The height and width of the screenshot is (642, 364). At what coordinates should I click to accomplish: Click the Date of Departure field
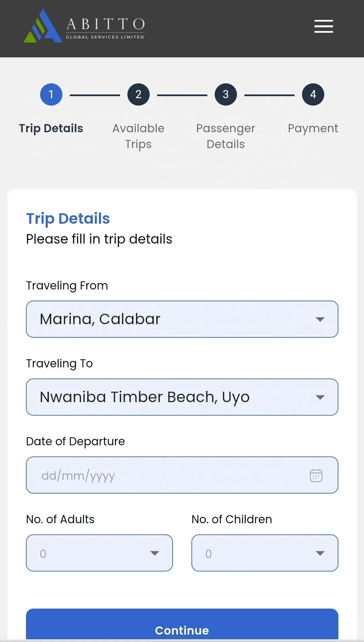point(169,475)
